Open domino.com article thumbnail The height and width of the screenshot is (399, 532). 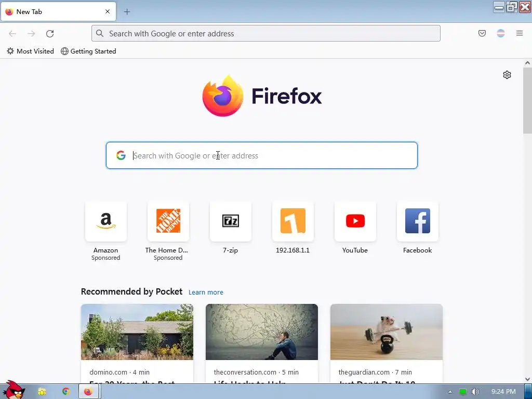137,332
